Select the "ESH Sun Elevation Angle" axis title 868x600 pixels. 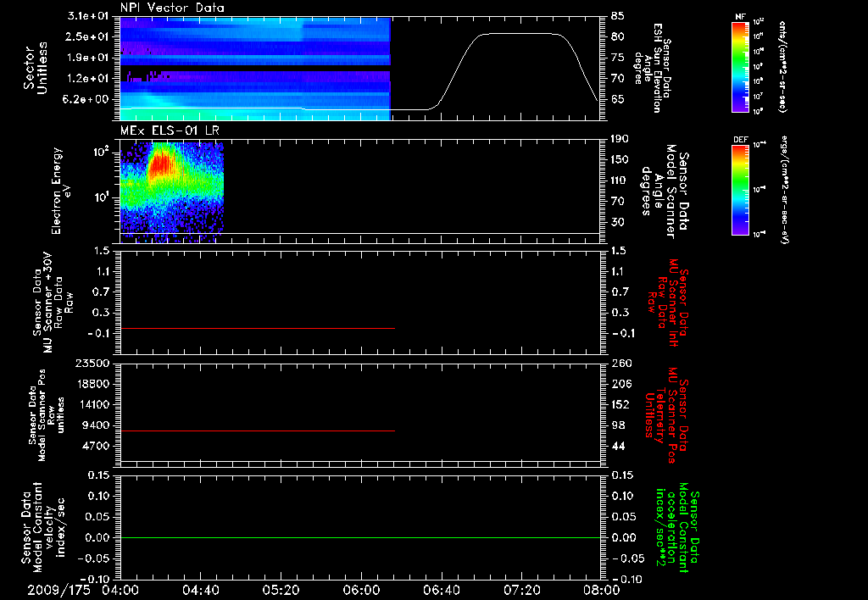(652, 68)
